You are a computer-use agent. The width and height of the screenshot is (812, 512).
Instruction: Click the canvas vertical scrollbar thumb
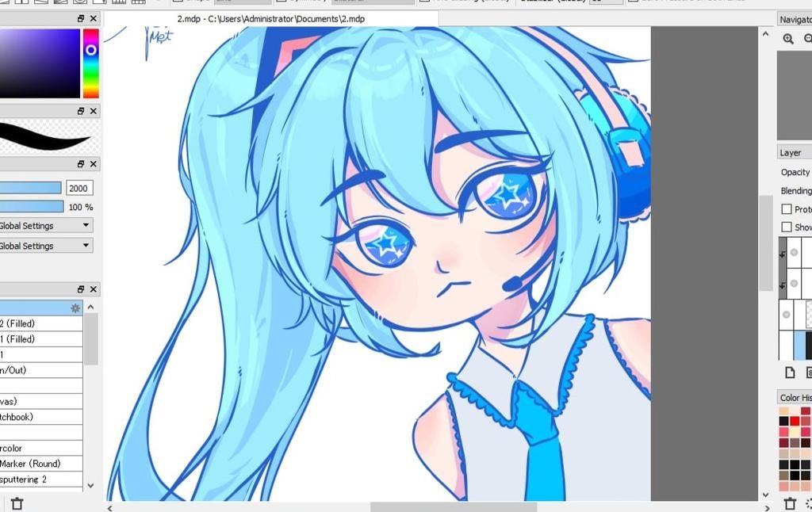pos(766,243)
